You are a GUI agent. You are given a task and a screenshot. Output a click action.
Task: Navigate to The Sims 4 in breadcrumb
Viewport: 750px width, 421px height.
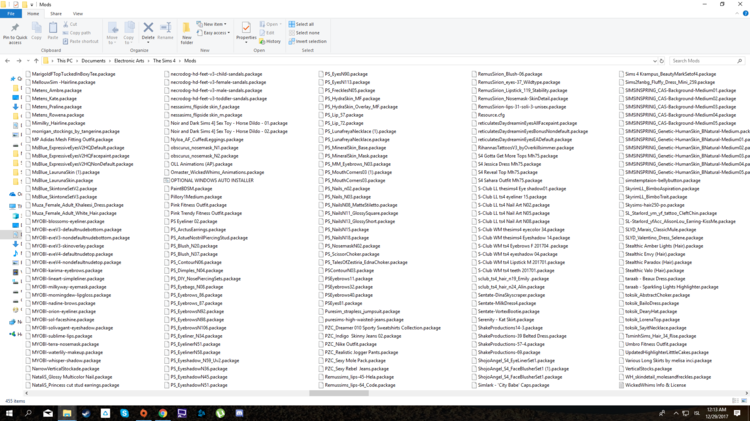tap(164, 61)
